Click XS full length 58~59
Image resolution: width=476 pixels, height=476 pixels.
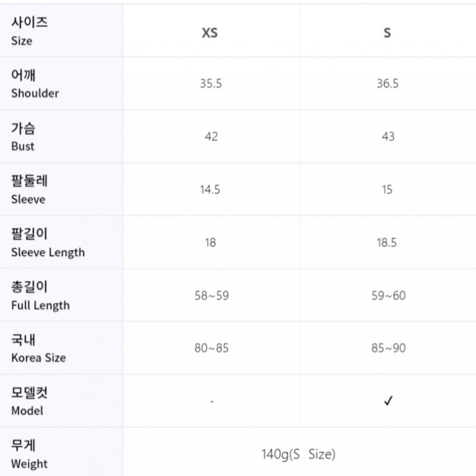pos(211,296)
